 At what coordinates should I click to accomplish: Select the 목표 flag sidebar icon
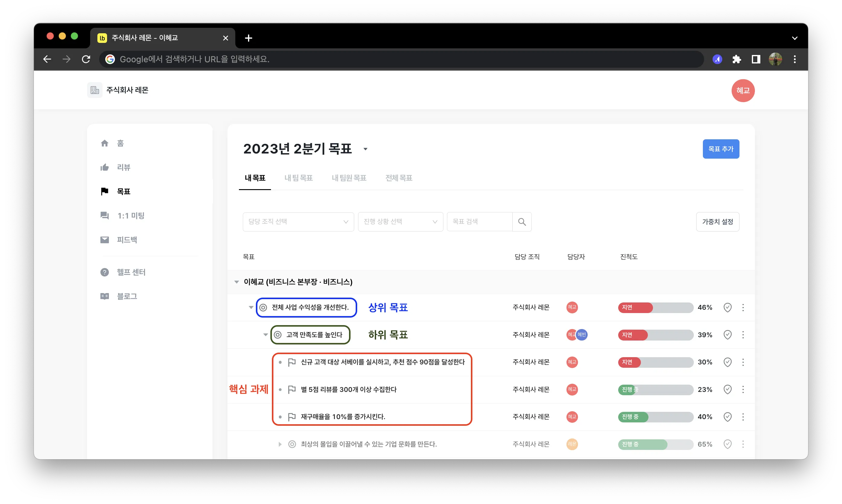click(x=104, y=191)
